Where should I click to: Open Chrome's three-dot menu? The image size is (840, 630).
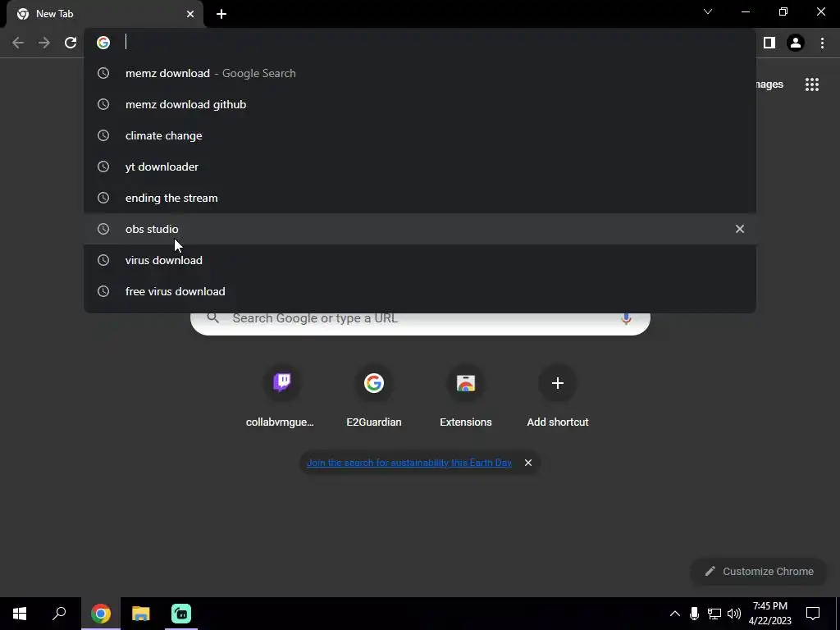tap(822, 43)
